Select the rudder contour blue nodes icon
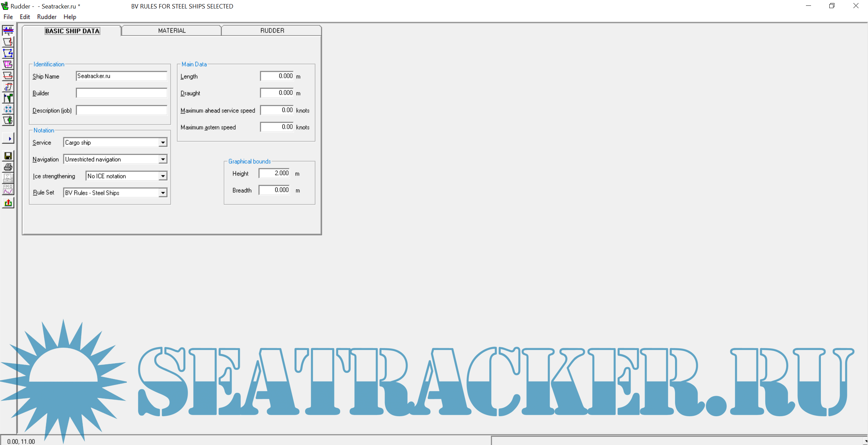The image size is (868, 445). click(8, 53)
